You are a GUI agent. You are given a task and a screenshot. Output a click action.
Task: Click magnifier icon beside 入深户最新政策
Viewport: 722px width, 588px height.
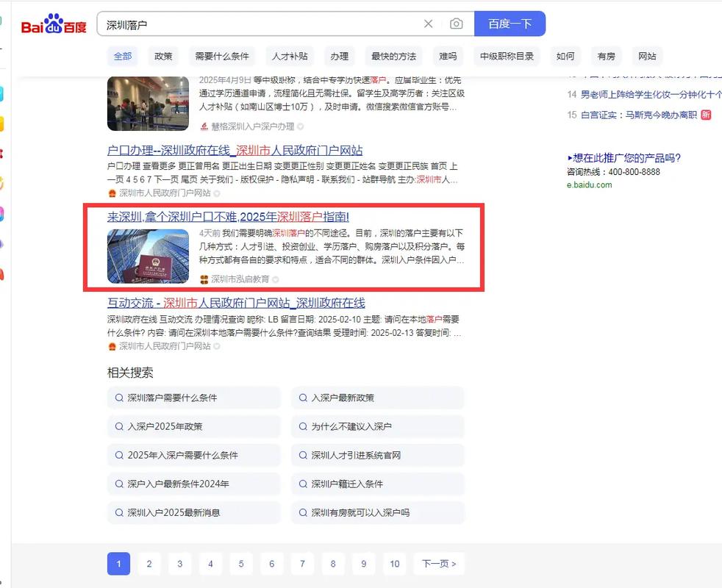pos(303,398)
